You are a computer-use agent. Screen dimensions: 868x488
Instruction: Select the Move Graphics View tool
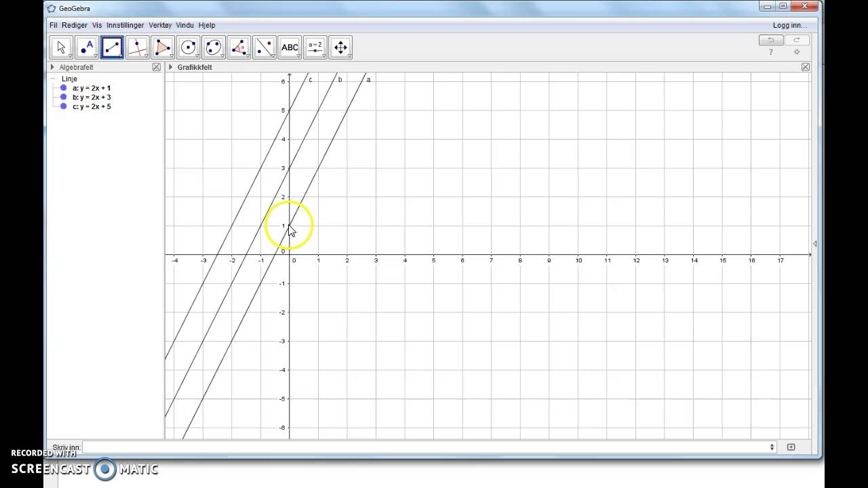[341, 47]
